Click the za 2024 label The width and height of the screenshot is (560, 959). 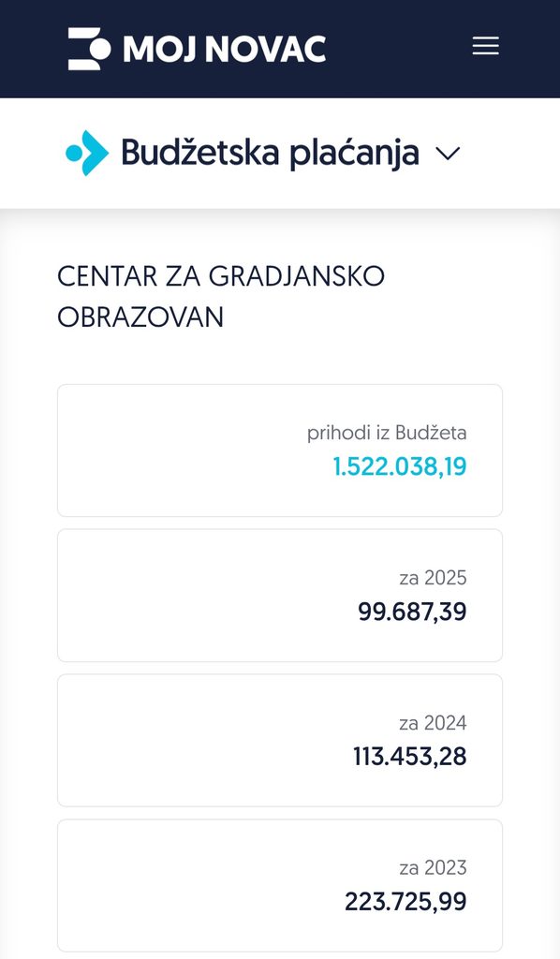(433, 723)
